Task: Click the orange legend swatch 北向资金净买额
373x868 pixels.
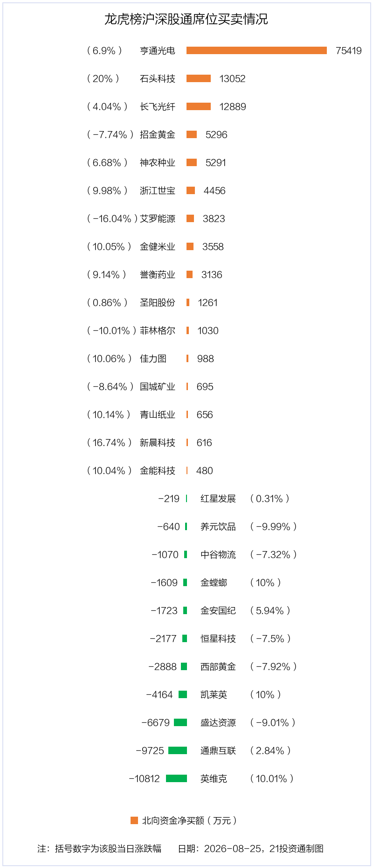Action: pos(134,820)
